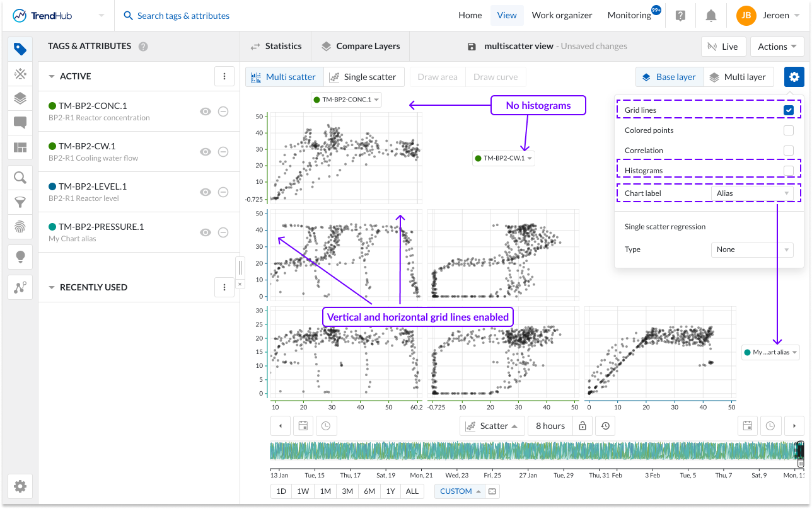Uncheck the Grid lines checkbox

[788, 110]
